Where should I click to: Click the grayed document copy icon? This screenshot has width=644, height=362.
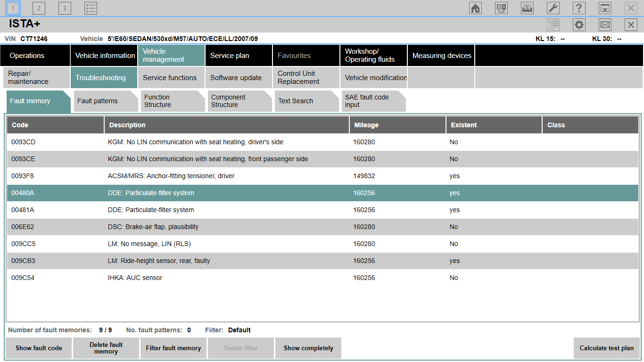point(553,25)
